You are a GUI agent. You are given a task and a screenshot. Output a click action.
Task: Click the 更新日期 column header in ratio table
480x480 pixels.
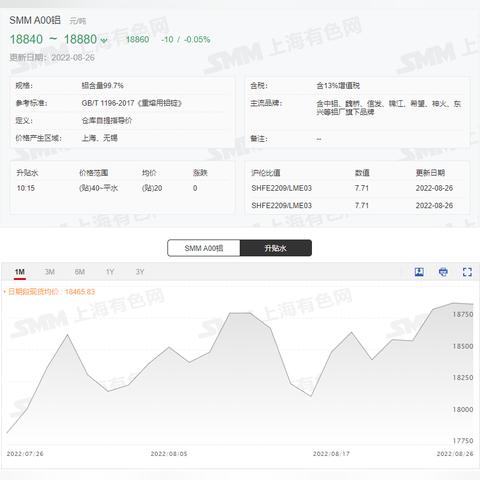pyautogui.click(x=430, y=173)
